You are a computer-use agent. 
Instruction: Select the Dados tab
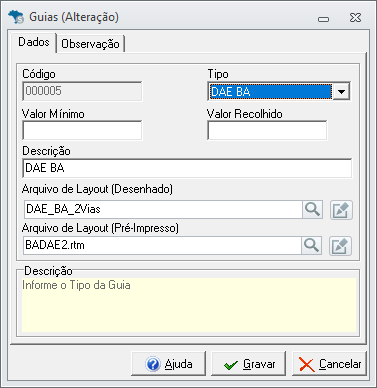tap(34, 42)
